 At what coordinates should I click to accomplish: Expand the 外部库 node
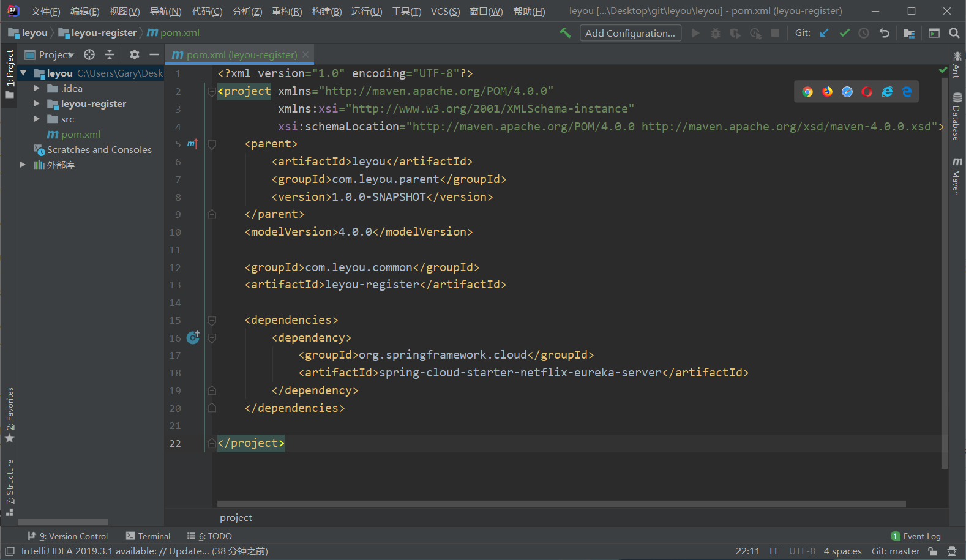pos(23,165)
